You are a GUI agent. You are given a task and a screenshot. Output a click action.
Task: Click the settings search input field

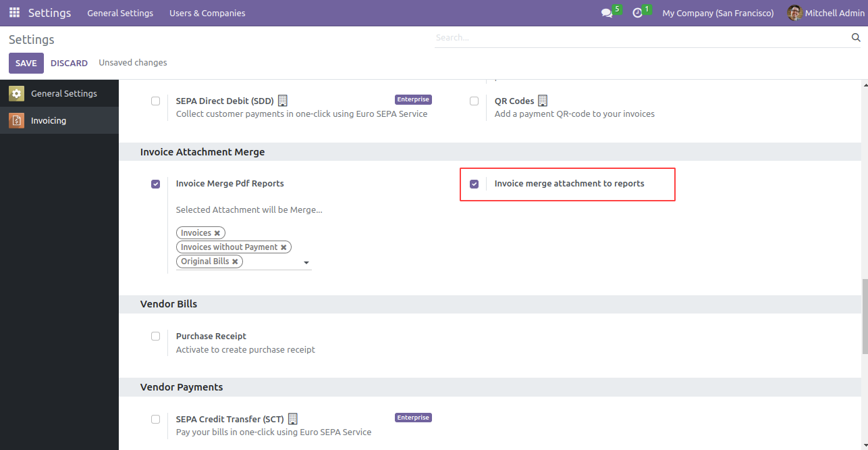pos(641,38)
